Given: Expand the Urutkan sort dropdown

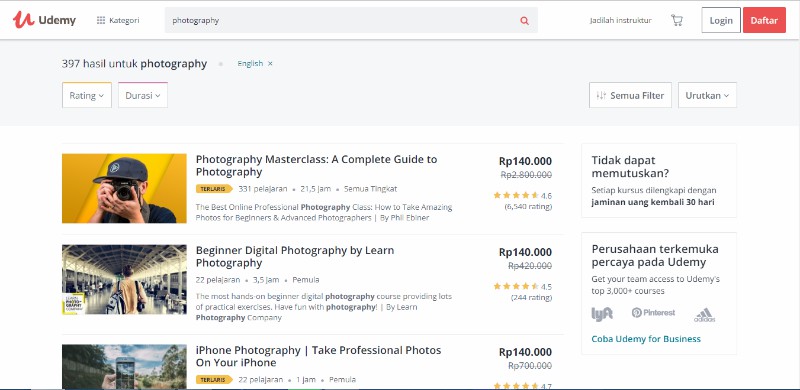Looking at the screenshot, I should click(x=707, y=95).
